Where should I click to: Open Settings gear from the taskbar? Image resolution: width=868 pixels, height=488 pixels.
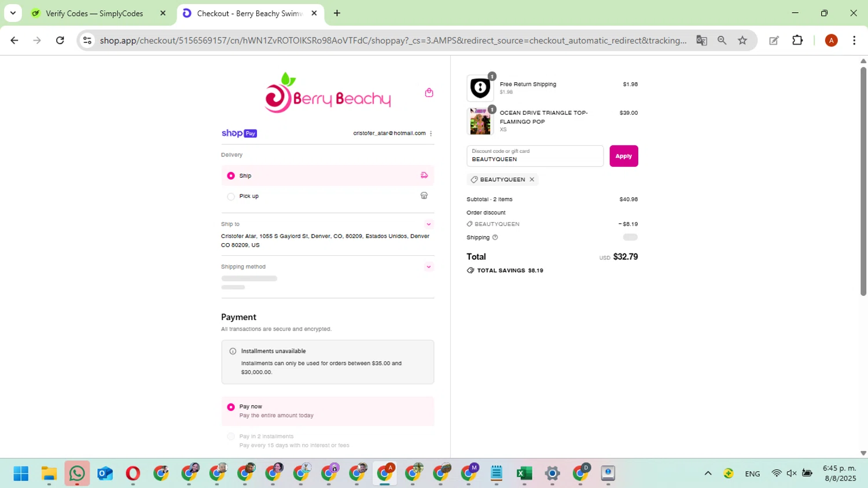tap(553, 474)
